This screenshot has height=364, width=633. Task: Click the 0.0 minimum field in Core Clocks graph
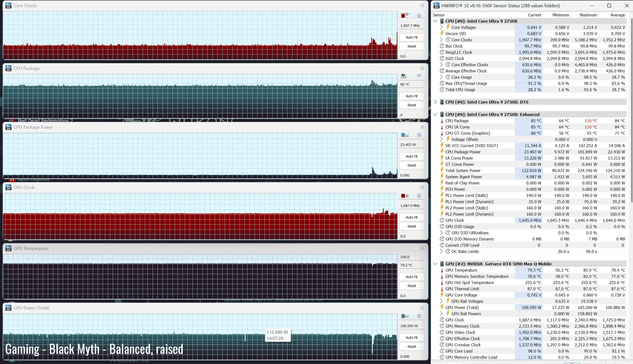[412, 56]
